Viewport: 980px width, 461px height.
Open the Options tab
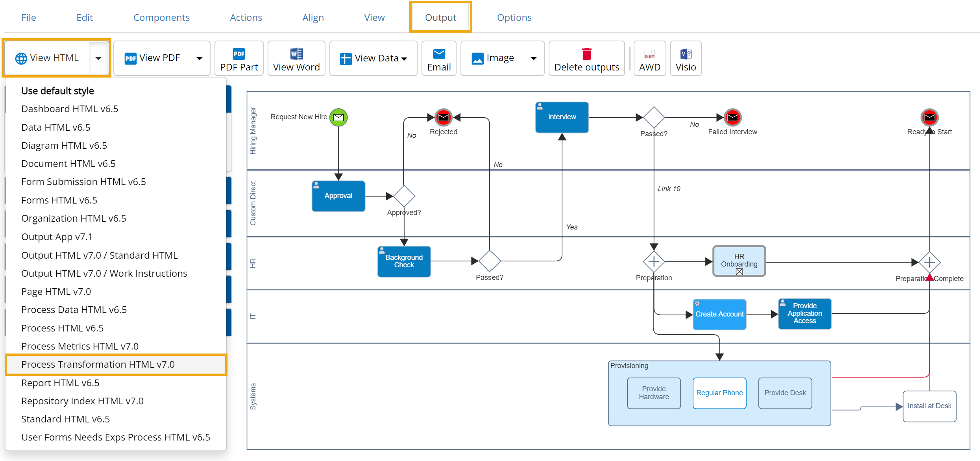point(514,17)
